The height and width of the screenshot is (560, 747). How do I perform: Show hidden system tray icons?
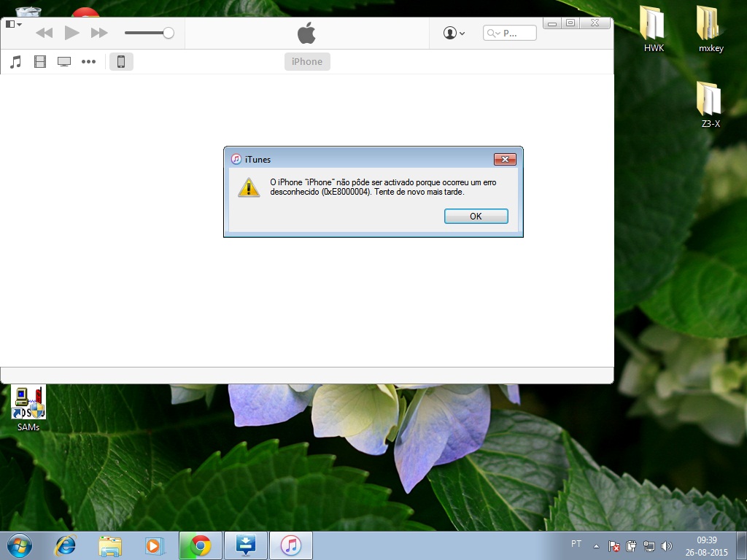pos(596,545)
